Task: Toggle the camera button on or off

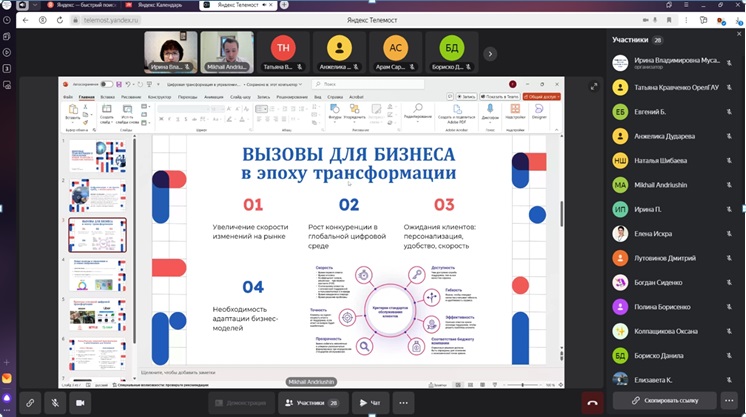Action: (x=81, y=402)
